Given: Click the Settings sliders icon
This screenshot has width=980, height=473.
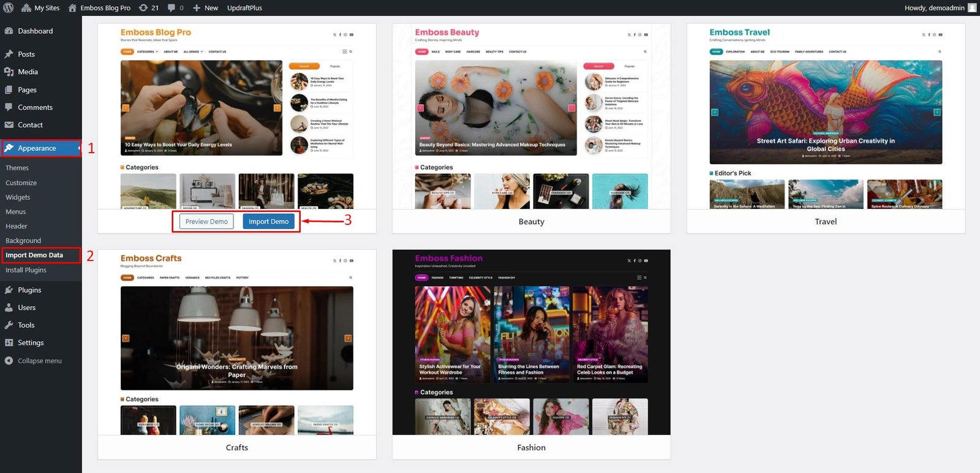Looking at the screenshot, I should (x=9, y=343).
